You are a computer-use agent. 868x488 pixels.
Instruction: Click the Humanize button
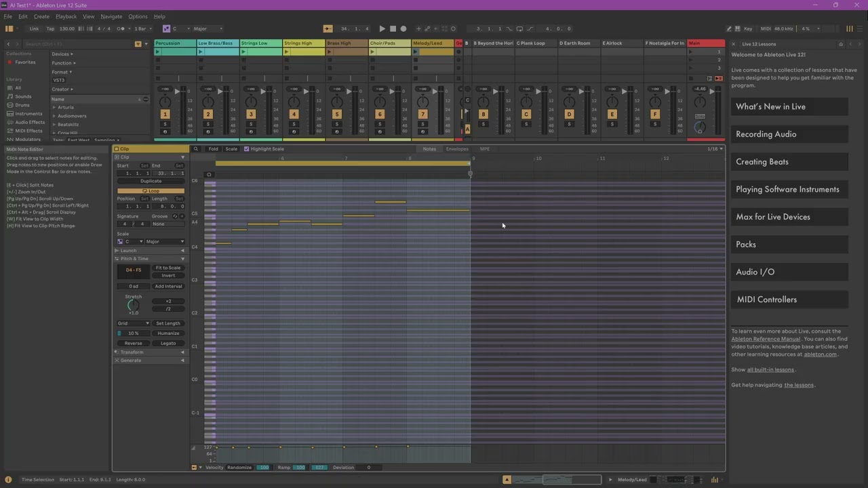168,333
